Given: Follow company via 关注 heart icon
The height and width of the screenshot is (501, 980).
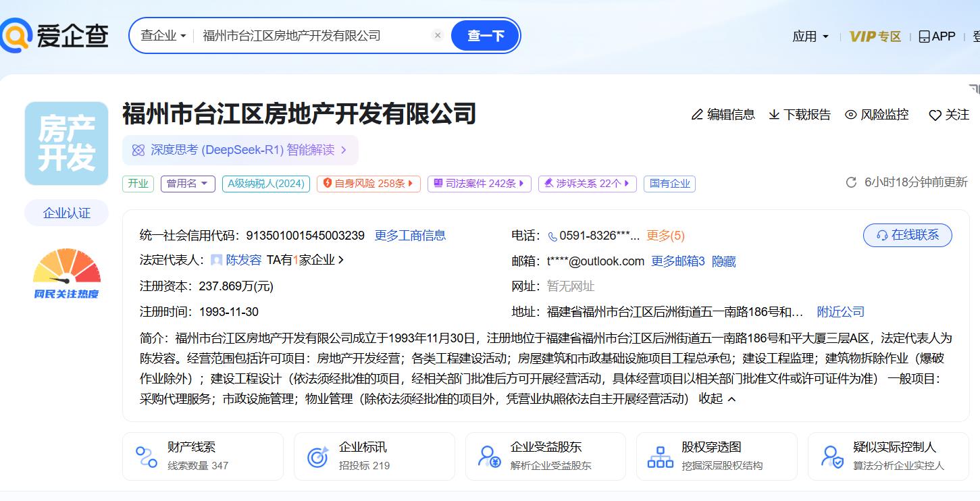Looking at the screenshot, I should point(935,115).
